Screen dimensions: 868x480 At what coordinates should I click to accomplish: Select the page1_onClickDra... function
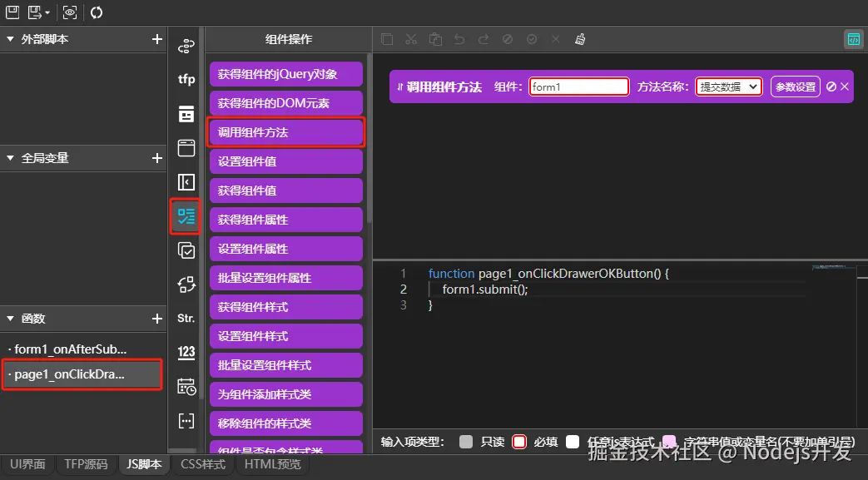tap(82, 375)
